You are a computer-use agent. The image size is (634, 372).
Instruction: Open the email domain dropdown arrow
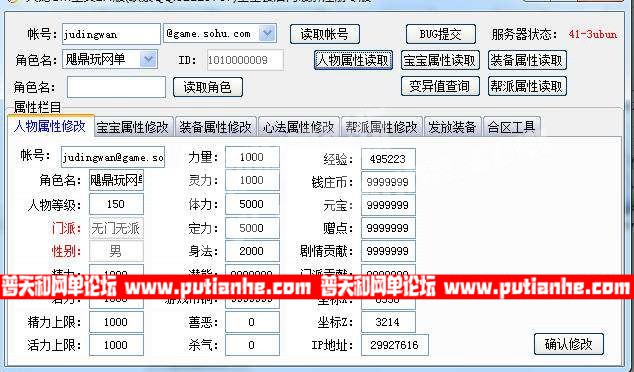pyautogui.click(x=267, y=34)
